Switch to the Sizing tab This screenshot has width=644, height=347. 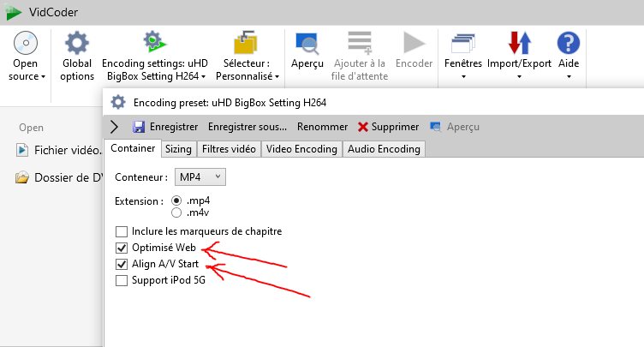pos(178,149)
